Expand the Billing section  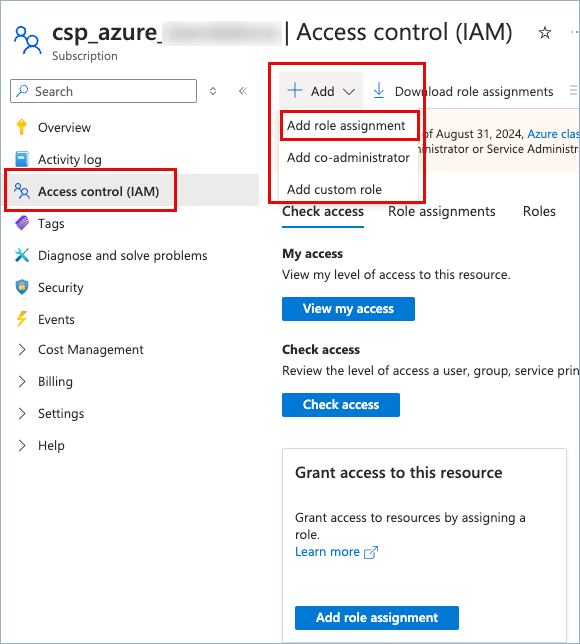click(x=22, y=382)
